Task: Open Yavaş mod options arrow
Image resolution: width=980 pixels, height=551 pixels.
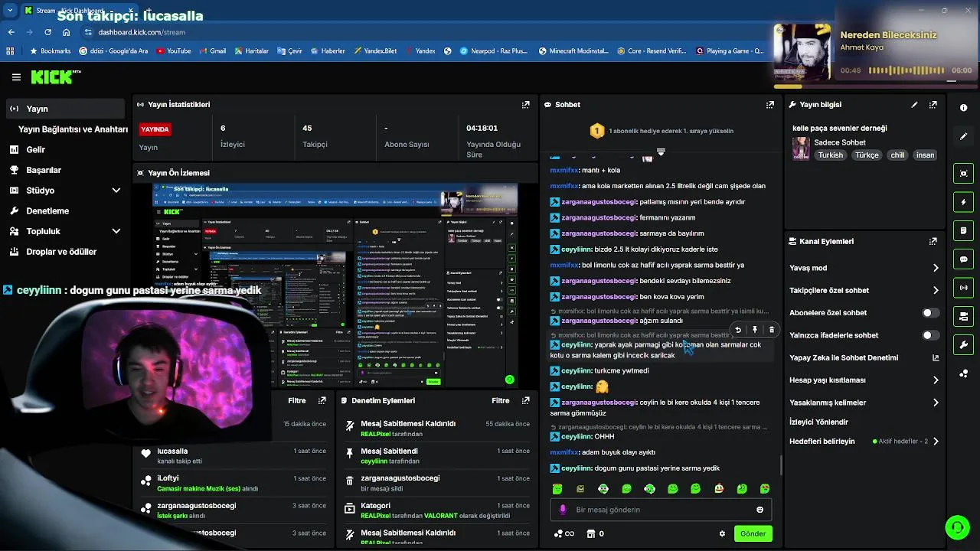Action: [x=936, y=268]
